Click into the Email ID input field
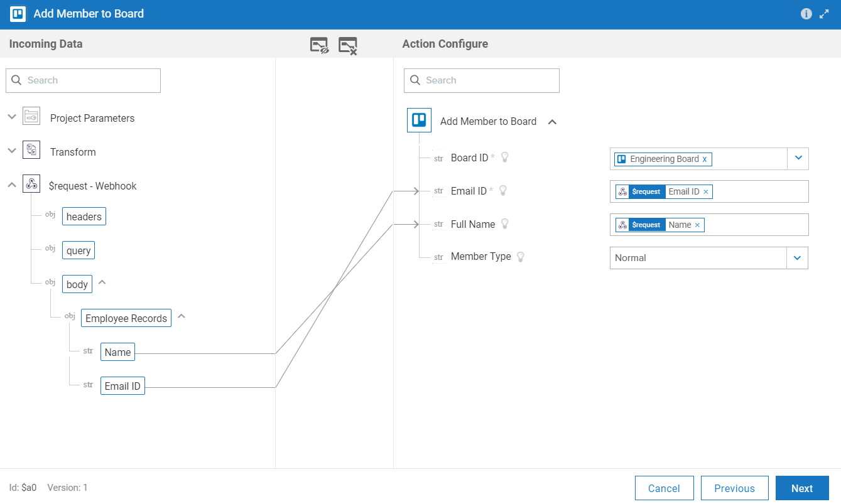Image resolution: width=841 pixels, height=504 pixels. (x=709, y=191)
